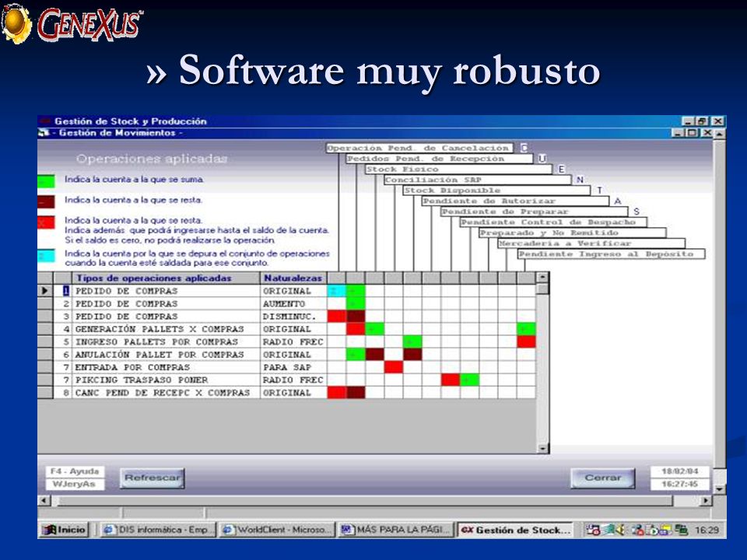The image size is (747, 560).
Task: Click the 'Mercadería a Verificar' column label
Action: pyautogui.click(x=591, y=243)
